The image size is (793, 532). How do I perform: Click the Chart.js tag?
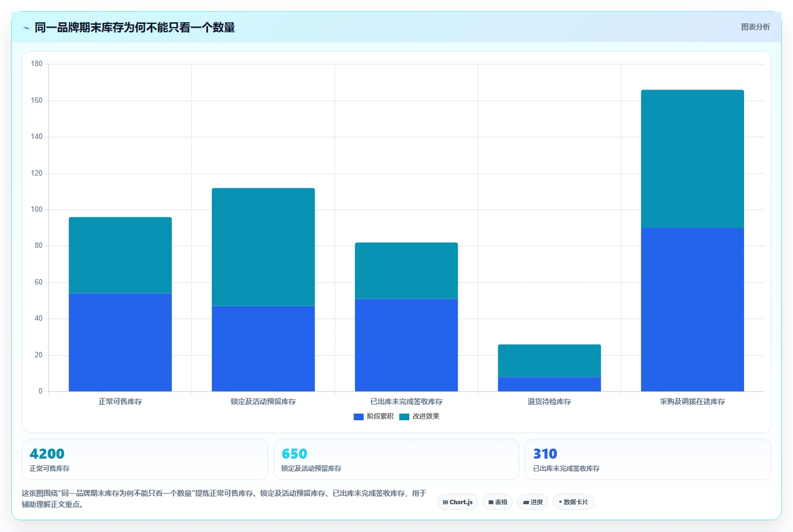point(458,502)
